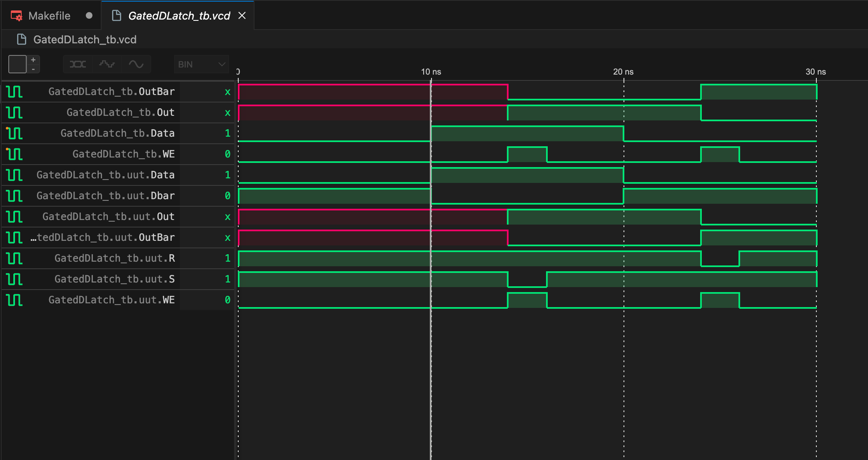Click the waveform icon beside GatedDLatch_tb.WE

point(15,154)
